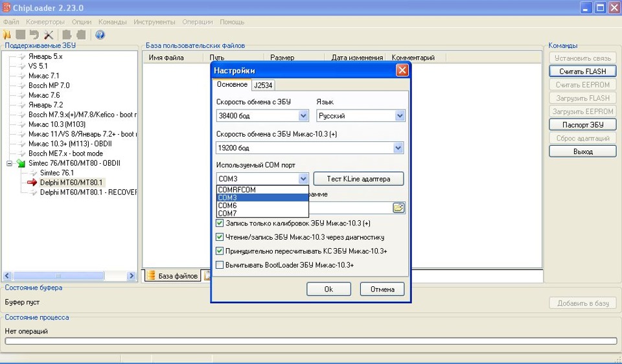Click the disabled Установить связь button
Screen dimensions: 622x364
[582, 58]
